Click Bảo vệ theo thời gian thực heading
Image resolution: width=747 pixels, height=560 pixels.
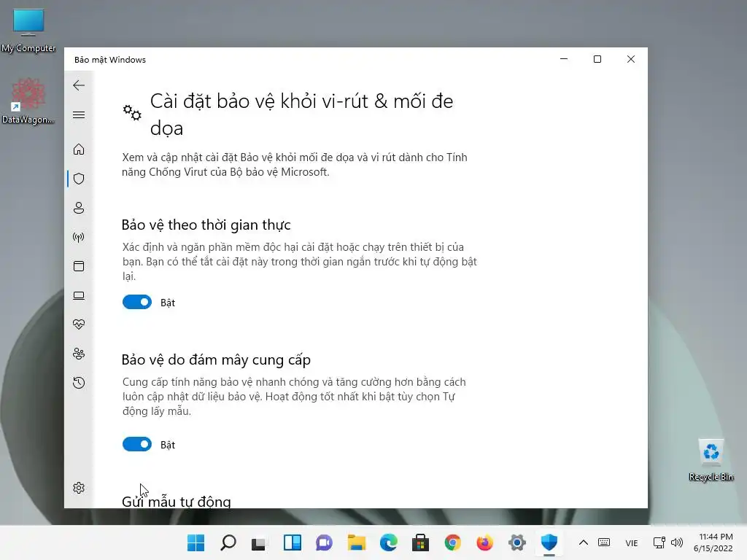206,225
